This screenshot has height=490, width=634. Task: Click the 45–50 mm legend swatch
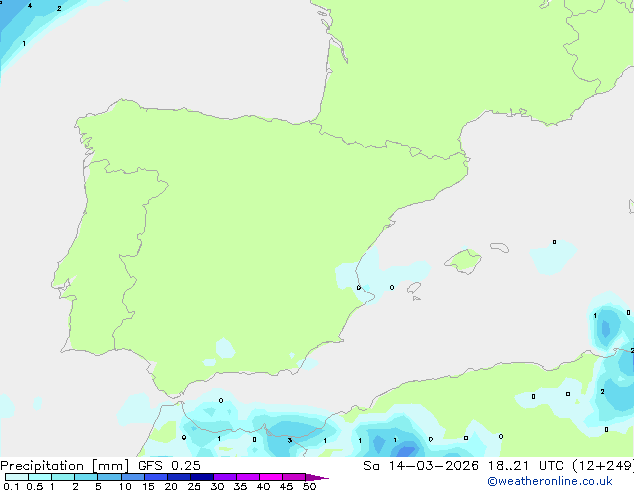[294, 477]
